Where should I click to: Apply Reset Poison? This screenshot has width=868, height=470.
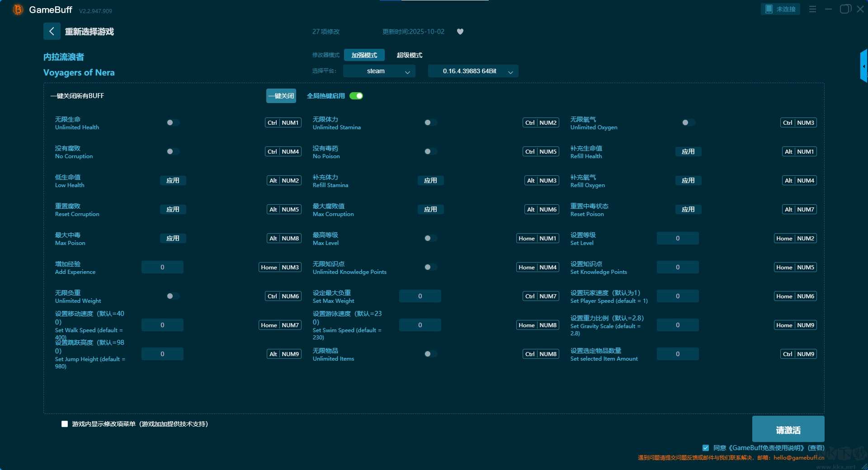tap(688, 209)
